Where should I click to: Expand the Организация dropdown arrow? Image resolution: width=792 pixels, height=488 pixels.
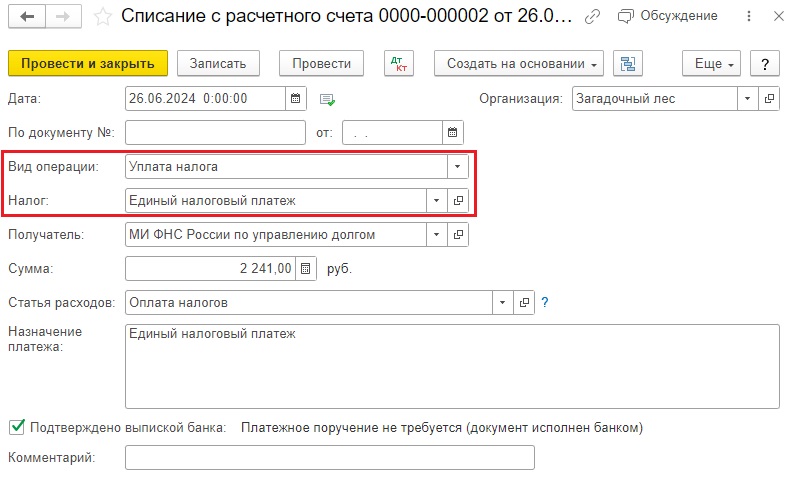(748, 99)
